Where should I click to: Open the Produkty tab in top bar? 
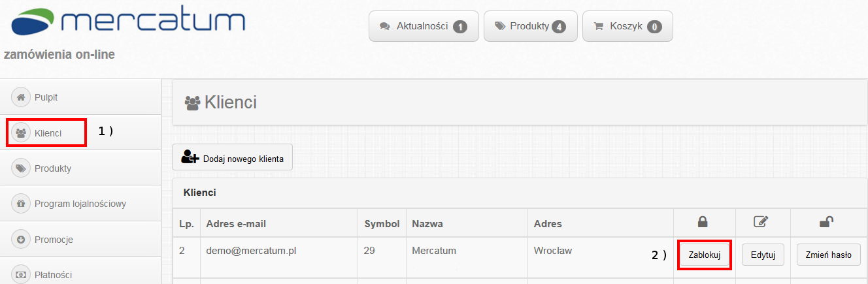[530, 26]
